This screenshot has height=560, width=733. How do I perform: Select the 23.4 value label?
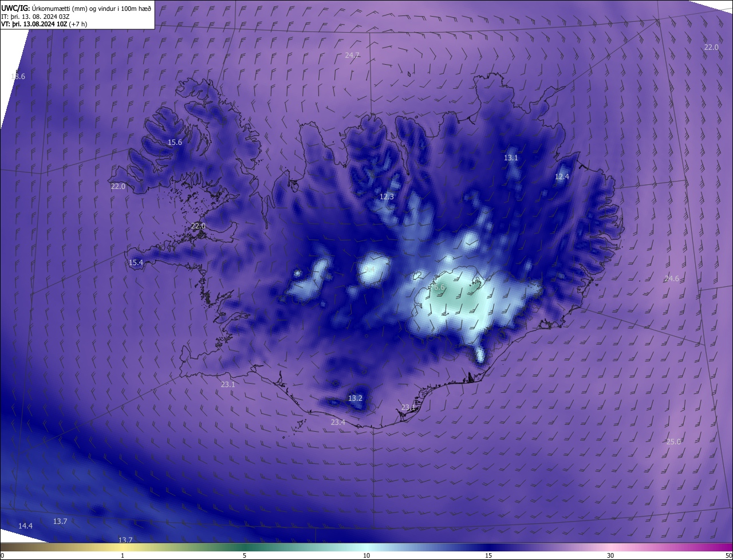tap(338, 423)
